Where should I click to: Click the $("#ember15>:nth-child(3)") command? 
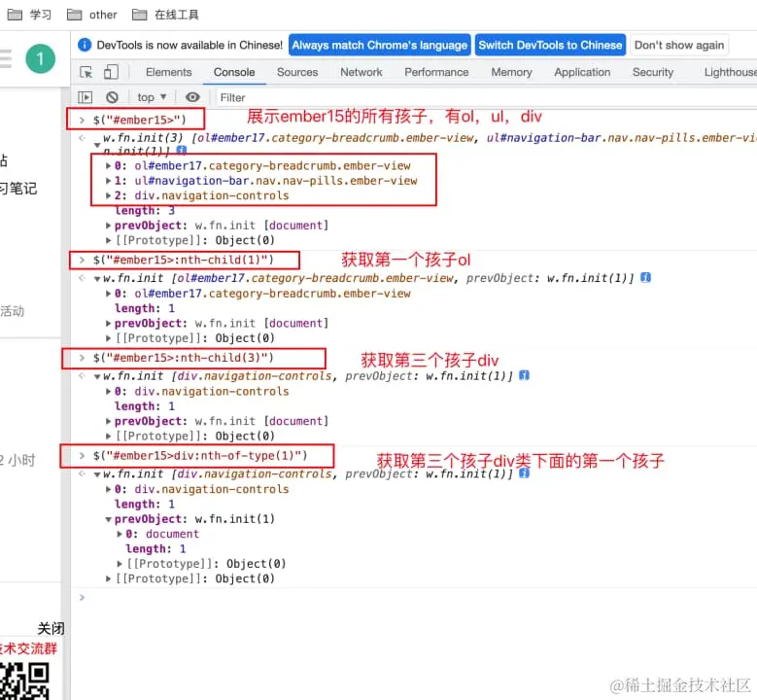[184, 358]
